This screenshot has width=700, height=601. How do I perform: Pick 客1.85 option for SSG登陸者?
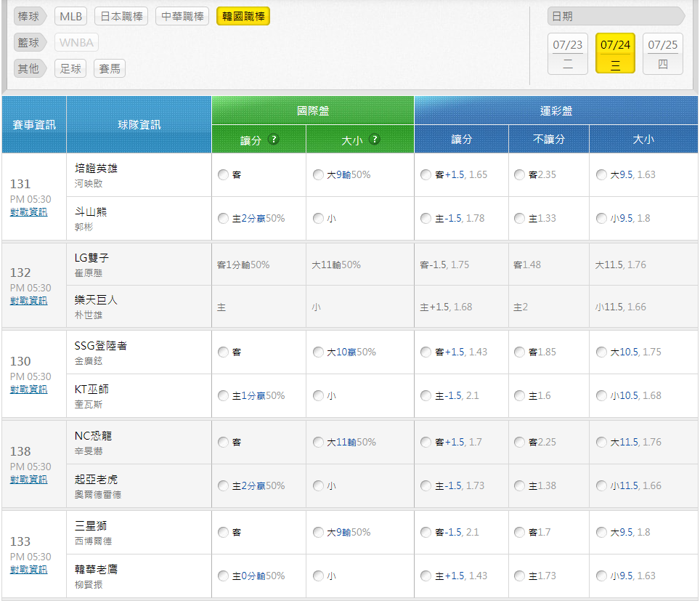coord(520,352)
